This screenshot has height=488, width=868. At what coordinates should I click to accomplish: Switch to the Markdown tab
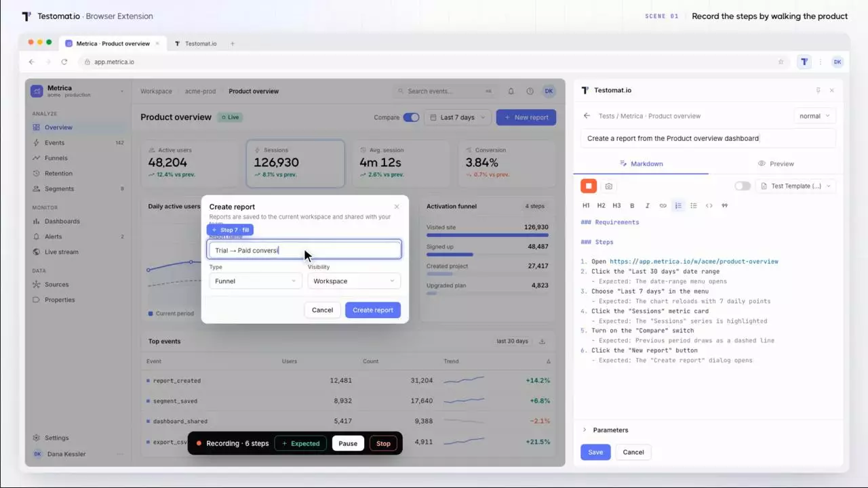click(x=641, y=163)
